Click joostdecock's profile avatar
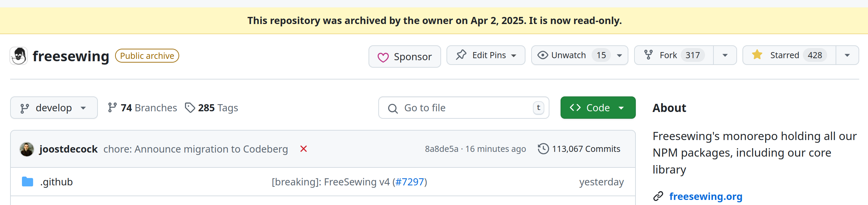The height and width of the screenshot is (205, 868). click(x=27, y=149)
